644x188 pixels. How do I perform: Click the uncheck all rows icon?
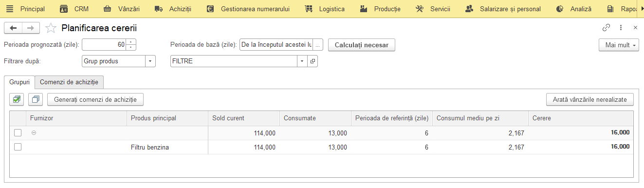(x=36, y=99)
